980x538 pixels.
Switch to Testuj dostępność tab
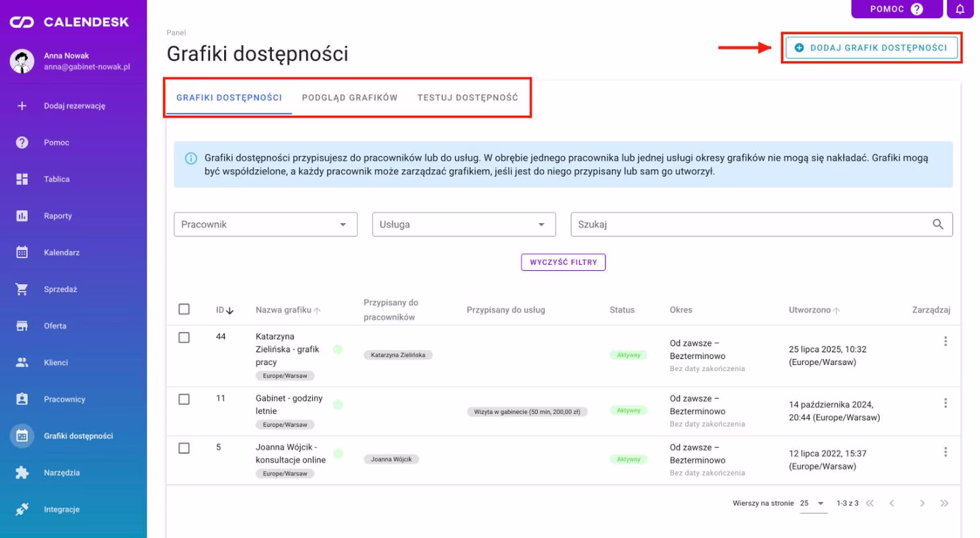click(x=467, y=97)
